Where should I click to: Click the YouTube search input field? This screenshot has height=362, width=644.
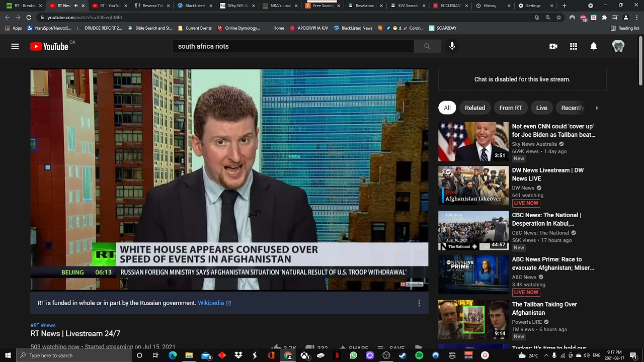pos(293,46)
